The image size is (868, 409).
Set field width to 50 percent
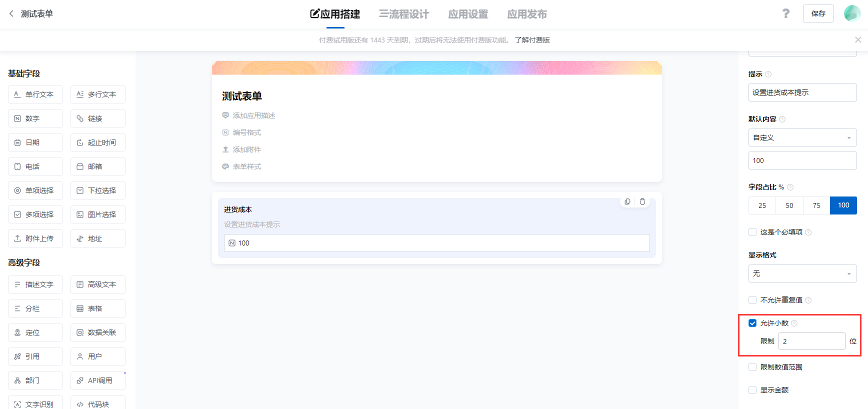pos(789,205)
